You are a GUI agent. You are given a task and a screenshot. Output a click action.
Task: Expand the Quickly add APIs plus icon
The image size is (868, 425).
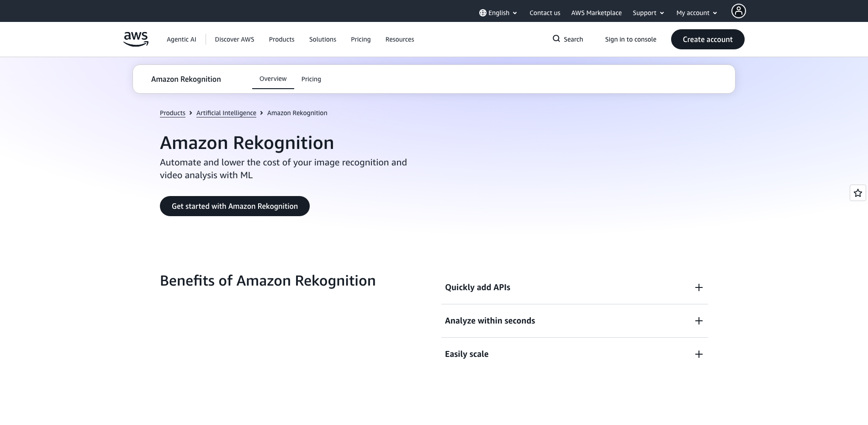pos(699,287)
